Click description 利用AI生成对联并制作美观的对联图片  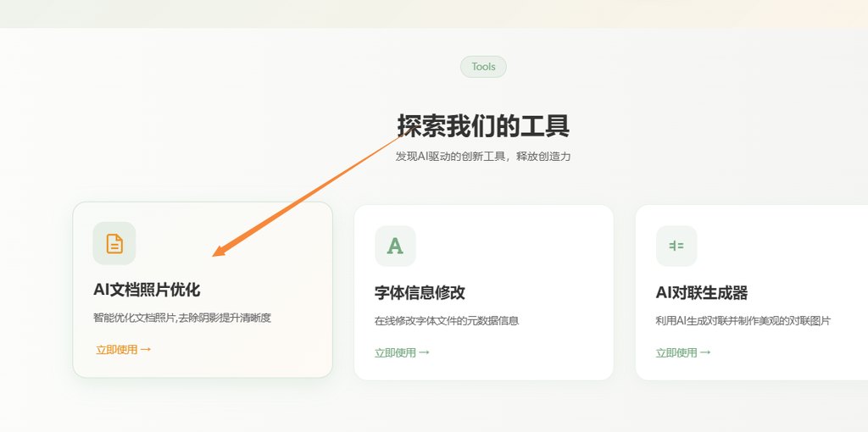point(743,321)
